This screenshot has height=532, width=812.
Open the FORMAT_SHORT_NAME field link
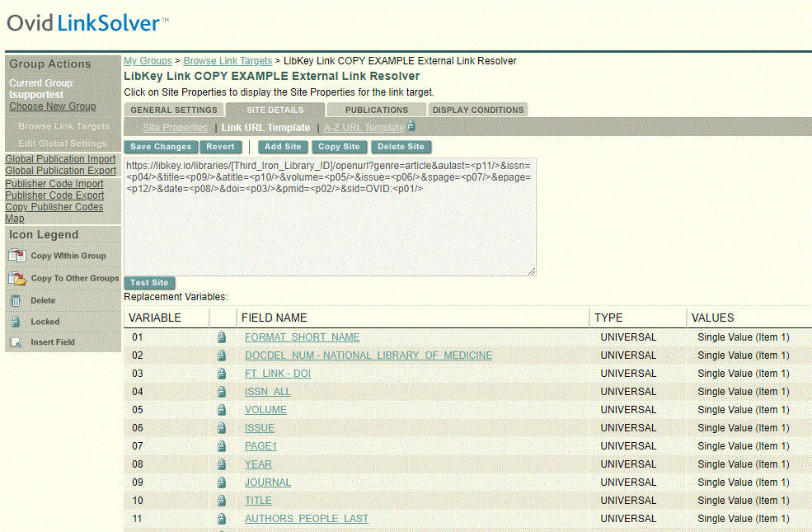302,337
